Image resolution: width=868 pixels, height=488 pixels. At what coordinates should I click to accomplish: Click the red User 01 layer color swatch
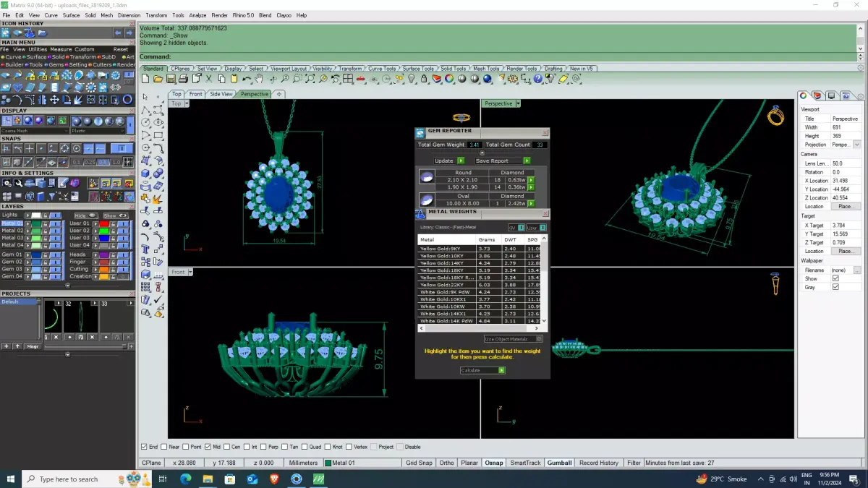(104, 223)
